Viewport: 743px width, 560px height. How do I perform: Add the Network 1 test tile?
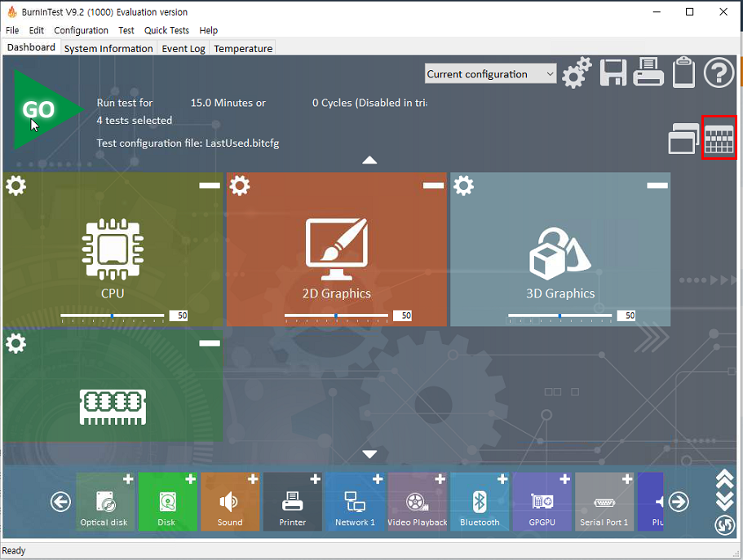tap(355, 501)
